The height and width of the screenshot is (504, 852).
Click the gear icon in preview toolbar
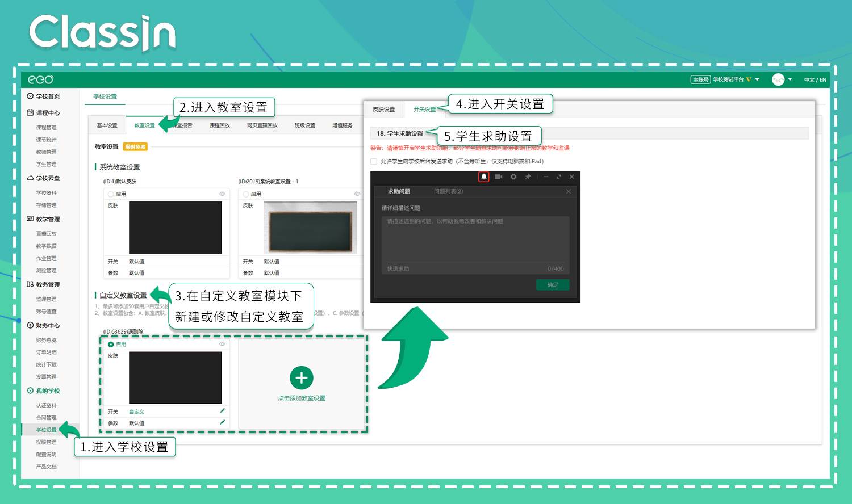pos(513,177)
